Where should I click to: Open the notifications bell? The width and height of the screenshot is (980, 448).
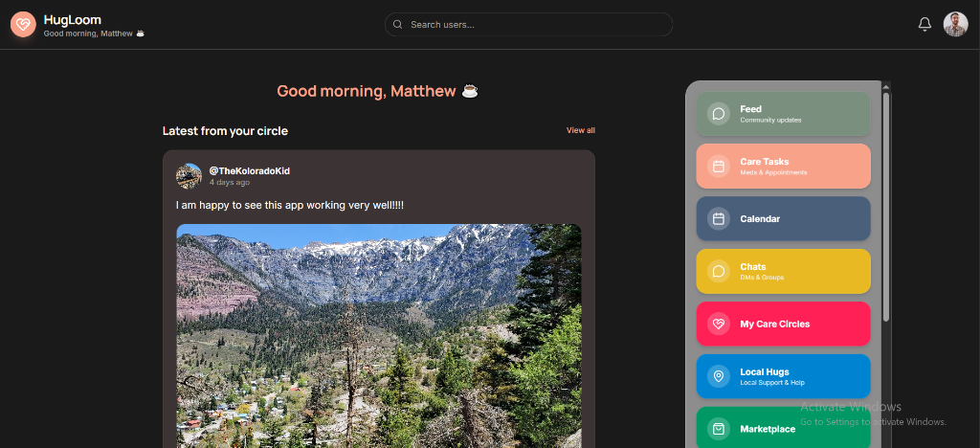924,25
